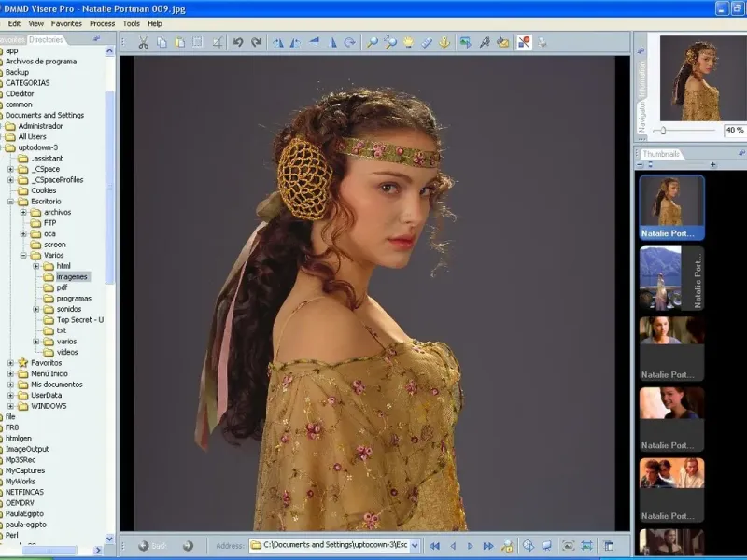Select the Zoom magnifier tool

(372, 43)
